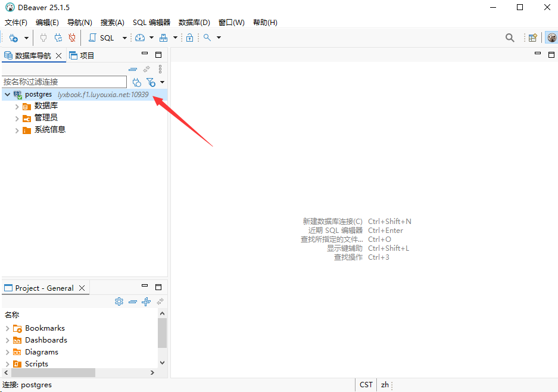Toggle link with editor in navigator

pyautogui.click(x=146, y=70)
